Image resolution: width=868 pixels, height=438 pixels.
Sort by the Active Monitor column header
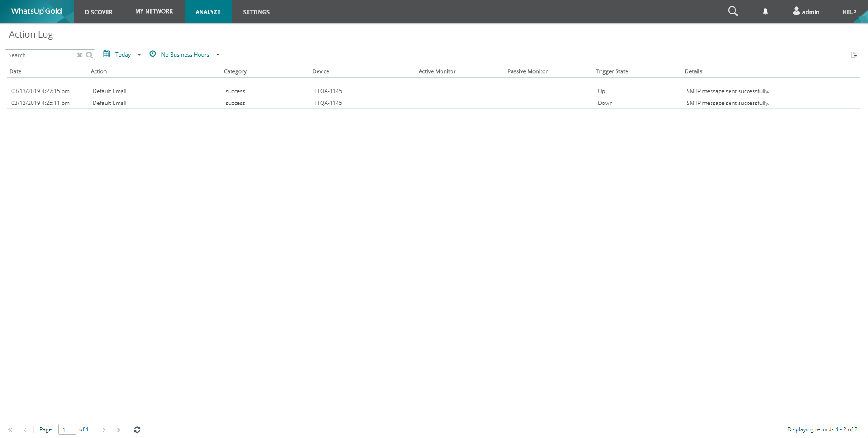tap(437, 71)
